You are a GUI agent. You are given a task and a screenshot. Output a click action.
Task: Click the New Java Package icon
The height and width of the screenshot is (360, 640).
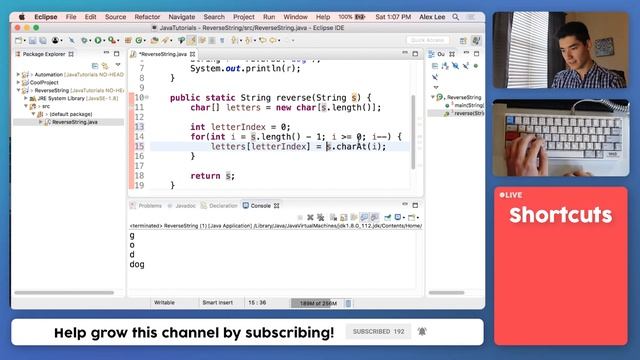coord(128,40)
